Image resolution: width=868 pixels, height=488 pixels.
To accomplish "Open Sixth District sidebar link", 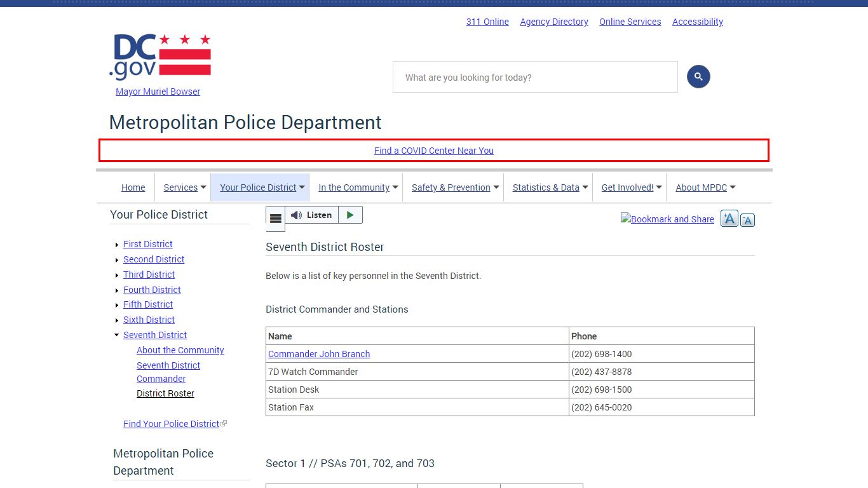I will coord(149,320).
